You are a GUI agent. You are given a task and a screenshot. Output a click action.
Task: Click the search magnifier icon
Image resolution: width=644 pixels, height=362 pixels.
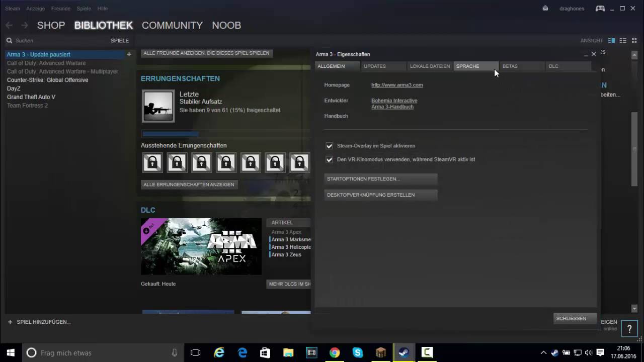pos(9,41)
